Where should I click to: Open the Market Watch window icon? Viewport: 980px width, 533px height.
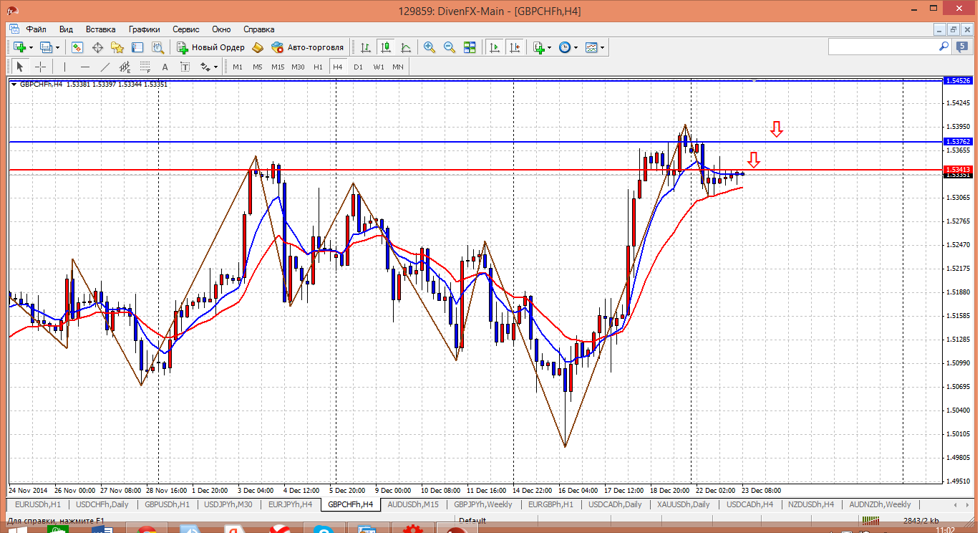pyautogui.click(x=77, y=47)
